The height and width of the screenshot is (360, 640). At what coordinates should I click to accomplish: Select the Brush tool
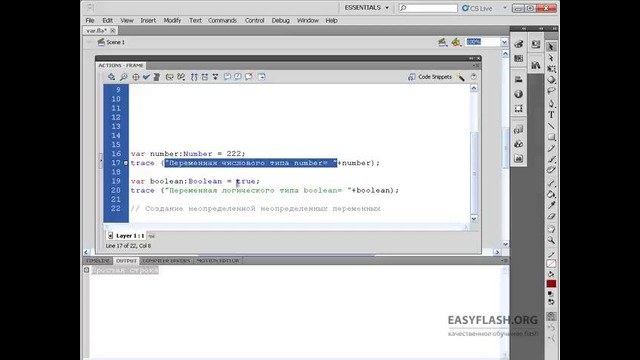click(x=551, y=159)
